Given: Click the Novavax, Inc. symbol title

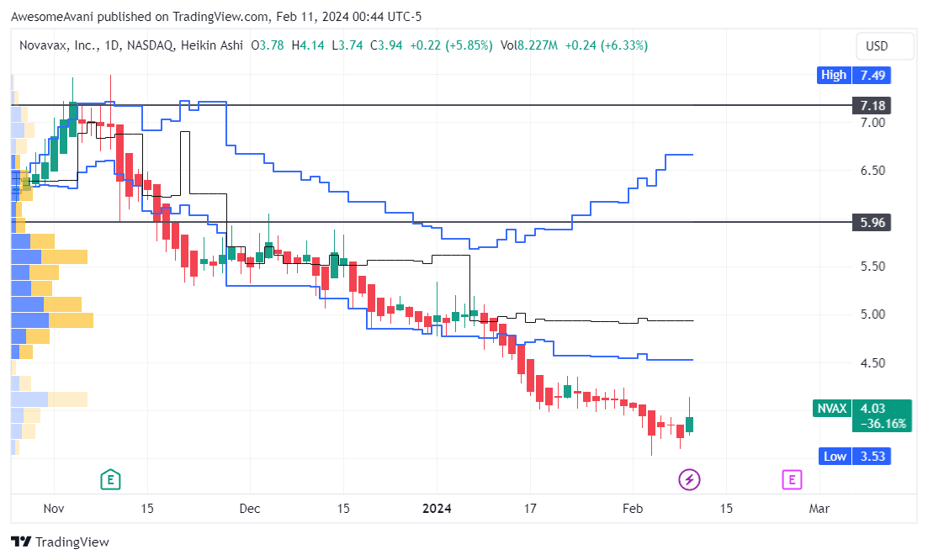Looking at the screenshot, I should coord(58,45).
